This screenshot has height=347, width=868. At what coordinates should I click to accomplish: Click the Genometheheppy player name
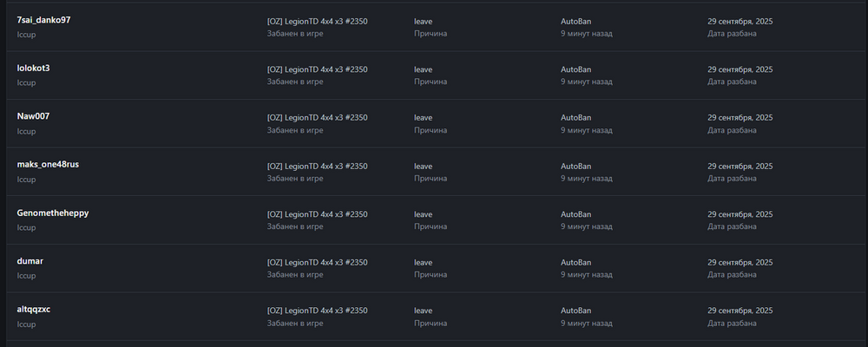(53, 213)
